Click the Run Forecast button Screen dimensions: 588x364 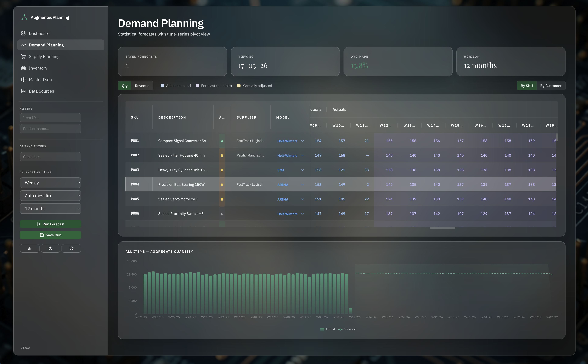pos(50,224)
